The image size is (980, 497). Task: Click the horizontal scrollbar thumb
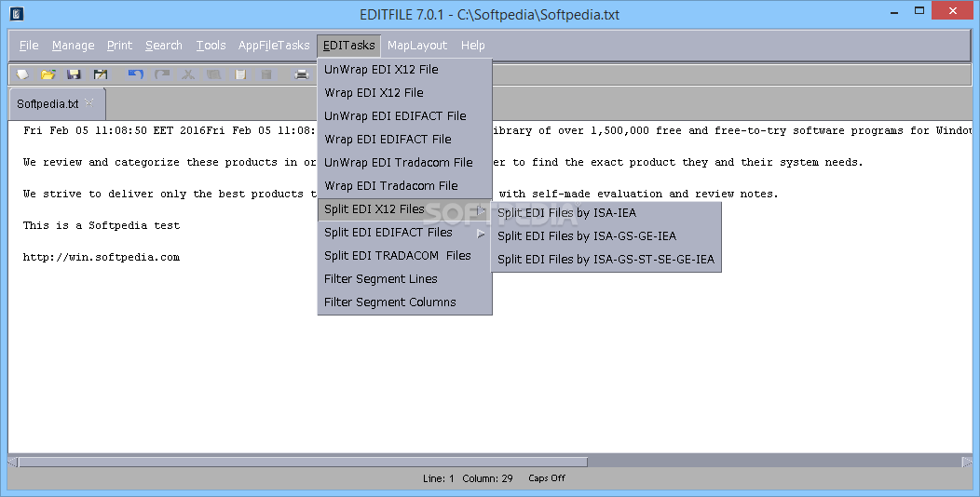coord(303,462)
